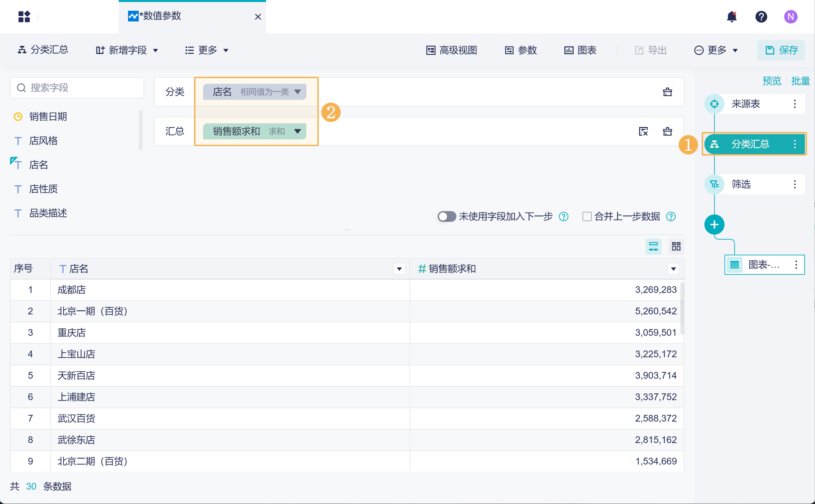The height and width of the screenshot is (504, 815).
Task: Open 销售额求和 aggregation dropdown arrow
Action: click(298, 131)
